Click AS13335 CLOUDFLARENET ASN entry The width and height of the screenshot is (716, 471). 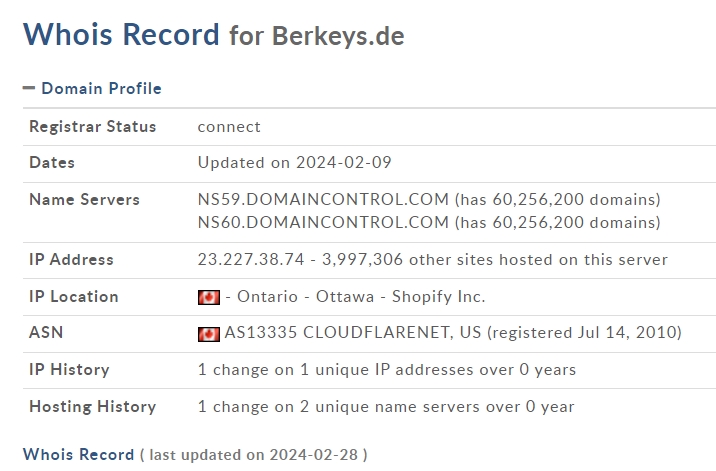click(x=353, y=333)
